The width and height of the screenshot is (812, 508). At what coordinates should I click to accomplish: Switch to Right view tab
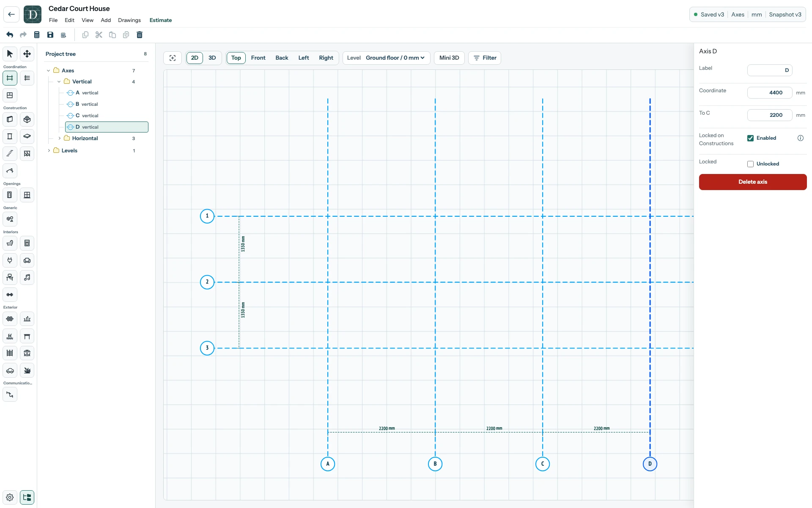(x=326, y=58)
